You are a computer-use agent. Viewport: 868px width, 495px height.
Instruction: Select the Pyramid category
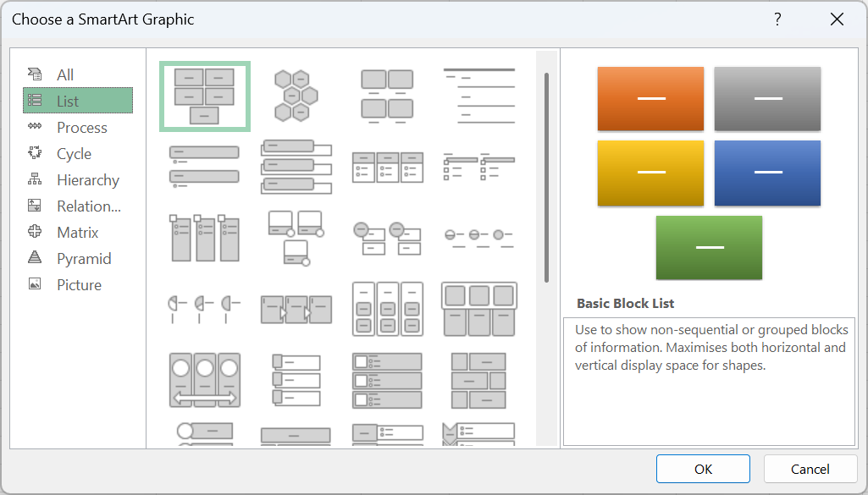pyautogui.click(x=78, y=258)
